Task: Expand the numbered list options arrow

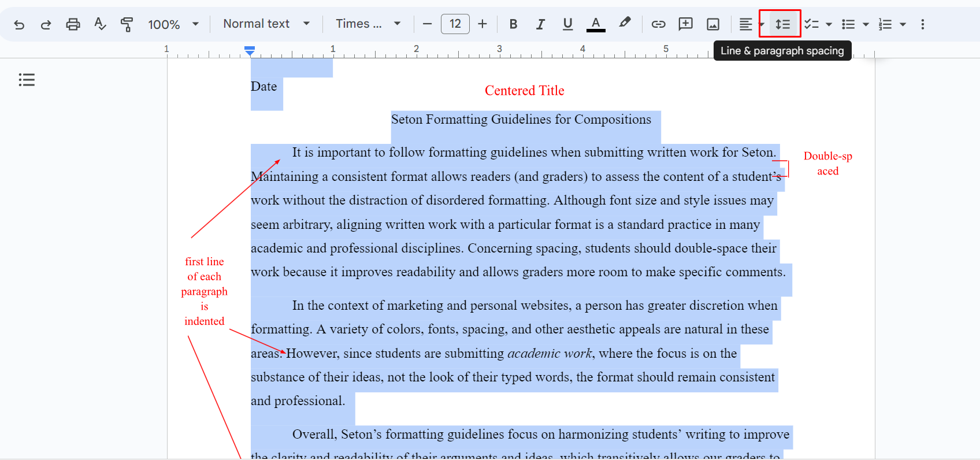Action: coord(903,24)
